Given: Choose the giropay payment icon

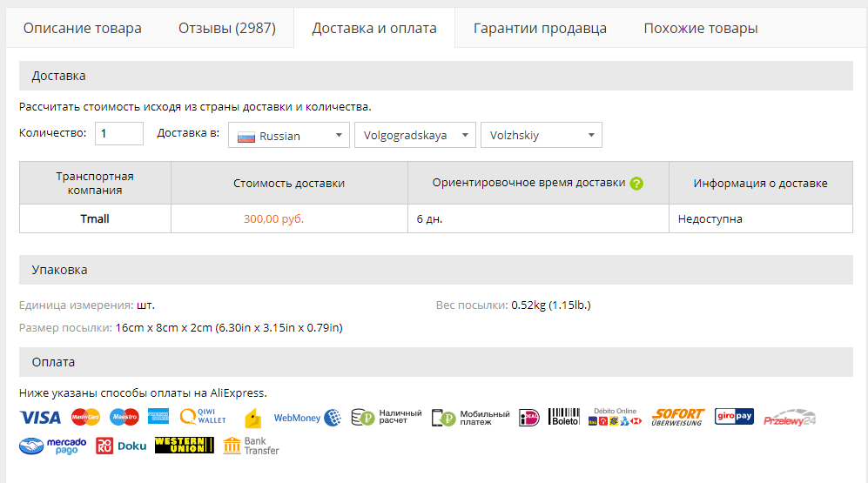Looking at the screenshot, I should 734,417.
